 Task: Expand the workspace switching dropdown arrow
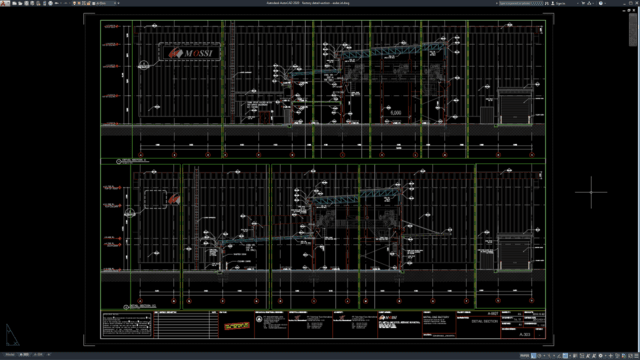(x=606, y=356)
